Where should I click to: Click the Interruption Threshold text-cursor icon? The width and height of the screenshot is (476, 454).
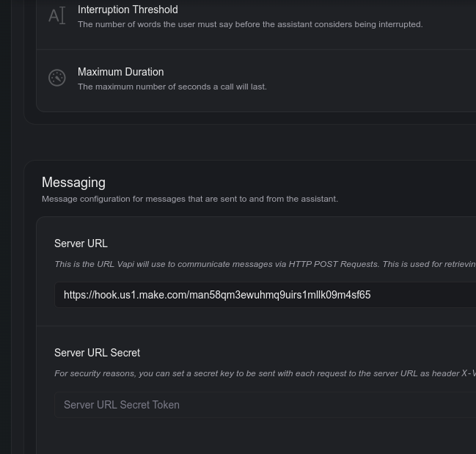click(x=57, y=15)
